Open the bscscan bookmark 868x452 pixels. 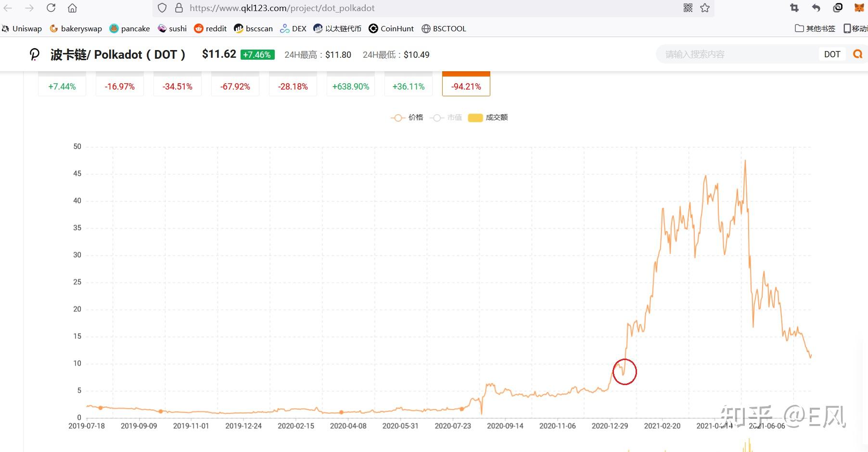pyautogui.click(x=254, y=28)
